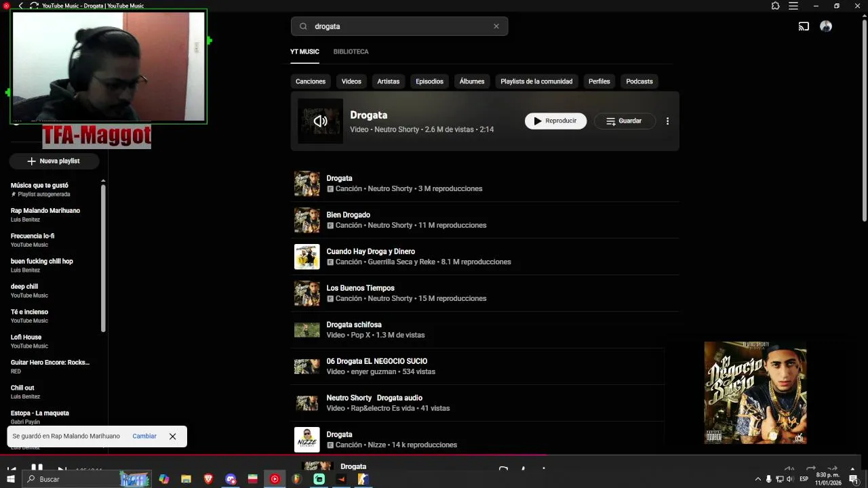
Task: Click the Guardar button
Action: point(625,121)
